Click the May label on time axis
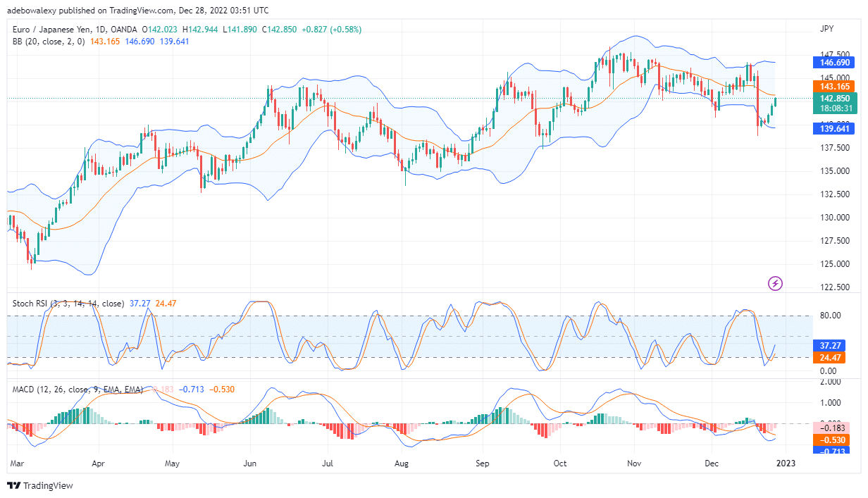868x498 pixels. click(172, 463)
